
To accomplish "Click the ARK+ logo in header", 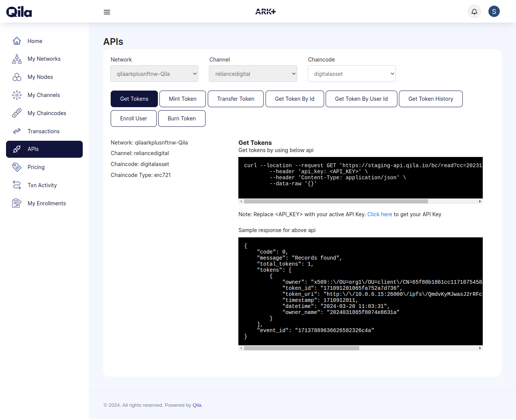I will [266, 12].
